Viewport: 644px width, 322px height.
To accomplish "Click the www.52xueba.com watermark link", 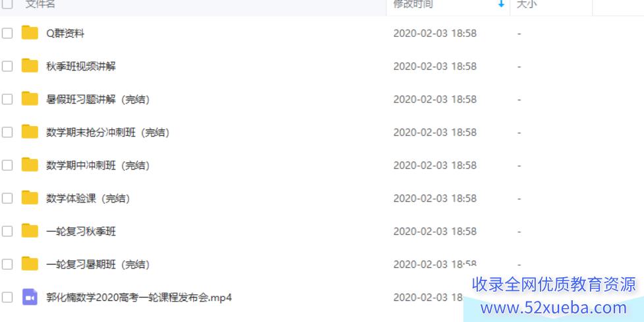I will point(554,307).
